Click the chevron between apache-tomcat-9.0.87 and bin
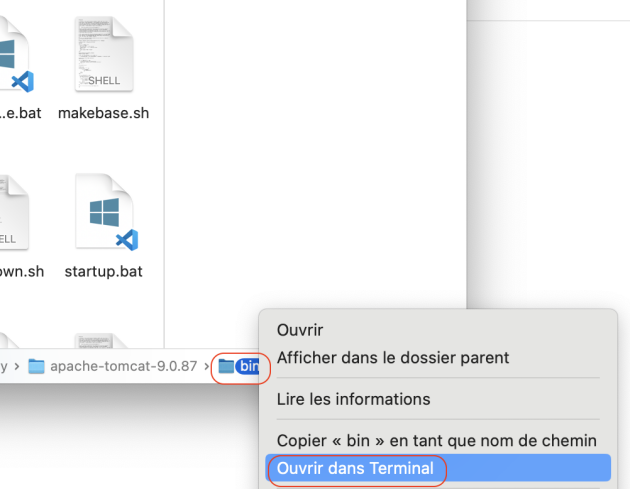 pos(207,367)
